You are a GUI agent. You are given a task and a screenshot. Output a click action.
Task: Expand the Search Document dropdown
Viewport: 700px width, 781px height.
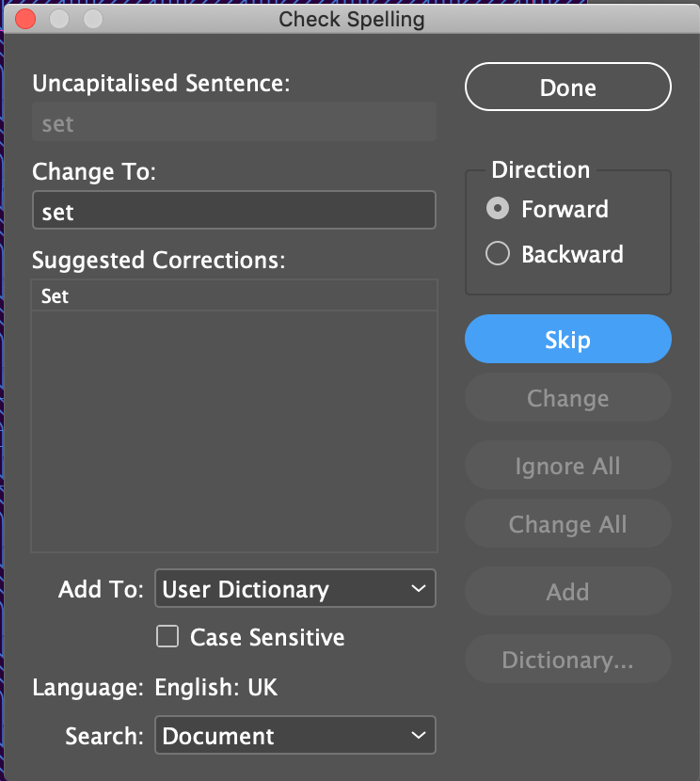coord(294,736)
